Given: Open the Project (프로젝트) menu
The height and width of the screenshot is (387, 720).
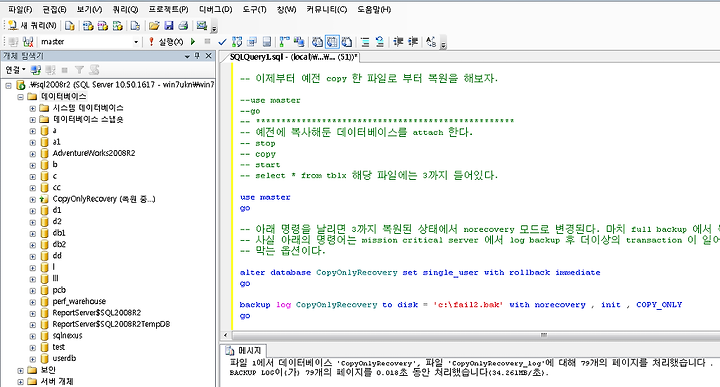Looking at the screenshot, I should 169,9.
